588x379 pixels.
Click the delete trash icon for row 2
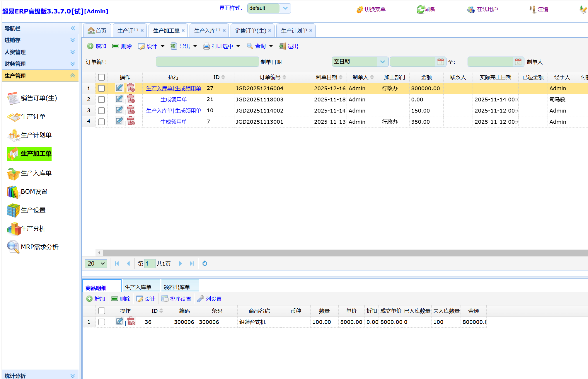[131, 99]
